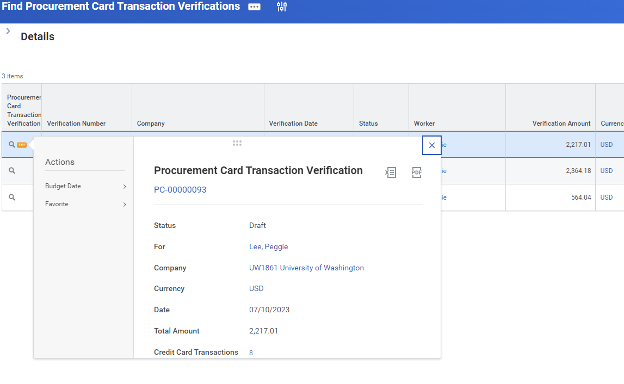Image resolution: width=624 pixels, height=384 pixels.
Task: Click the USD link in the 2,217.01 row
Action: click(x=606, y=144)
